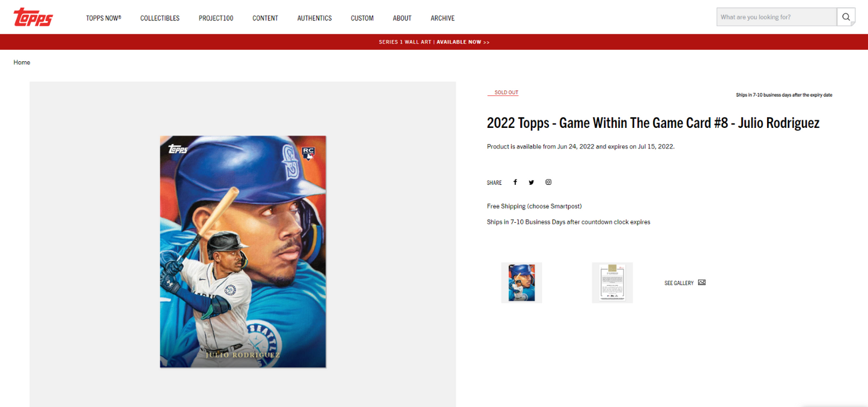
Task: Share product via Twitter icon
Action: tap(531, 182)
